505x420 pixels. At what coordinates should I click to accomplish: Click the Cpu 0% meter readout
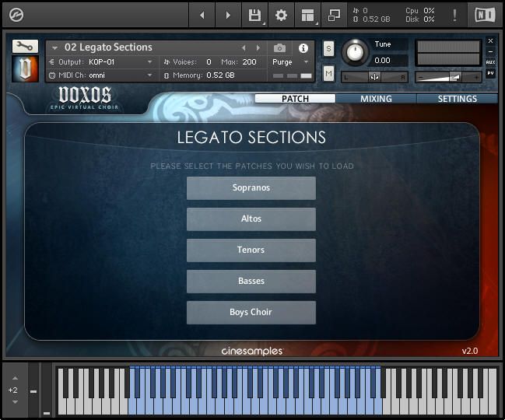[420, 11]
